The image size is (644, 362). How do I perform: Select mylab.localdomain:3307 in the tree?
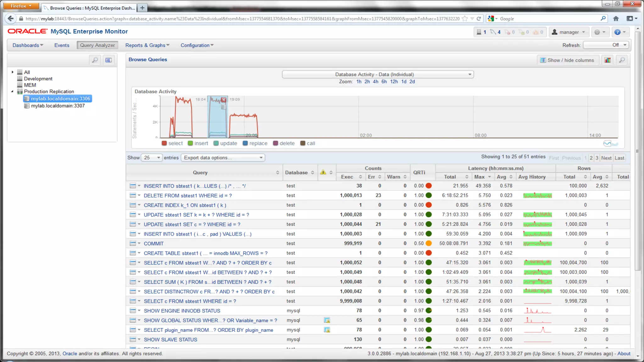coord(58,106)
